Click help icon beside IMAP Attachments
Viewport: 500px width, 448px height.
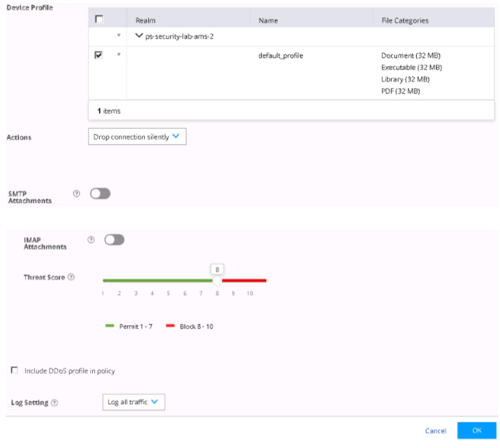pos(91,240)
